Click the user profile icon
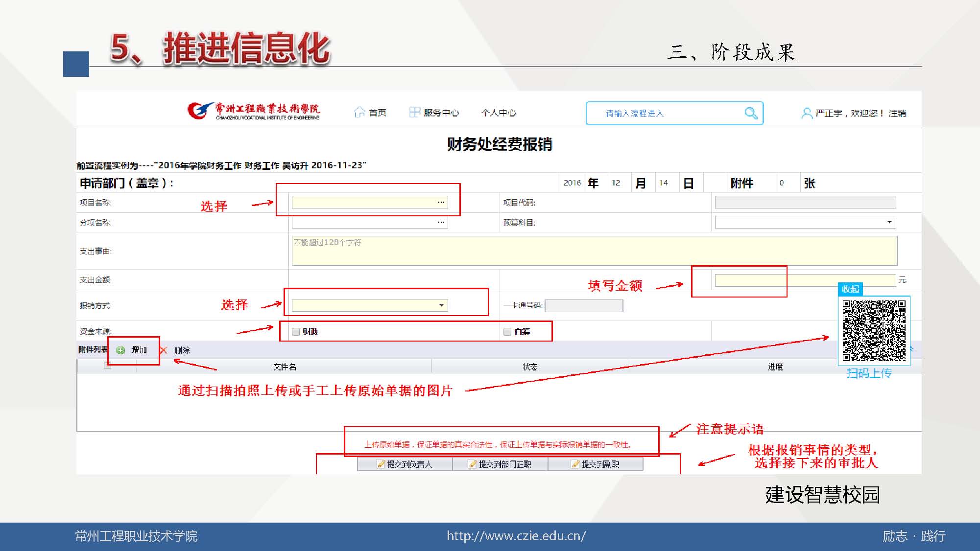Screen dimensions: 980x551 [806, 113]
